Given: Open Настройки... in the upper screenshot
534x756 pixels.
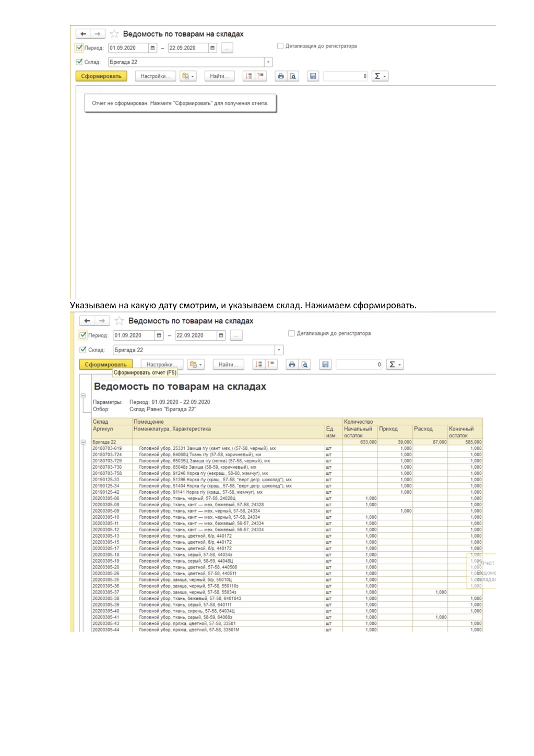Looking at the screenshot, I should click(x=155, y=76).
